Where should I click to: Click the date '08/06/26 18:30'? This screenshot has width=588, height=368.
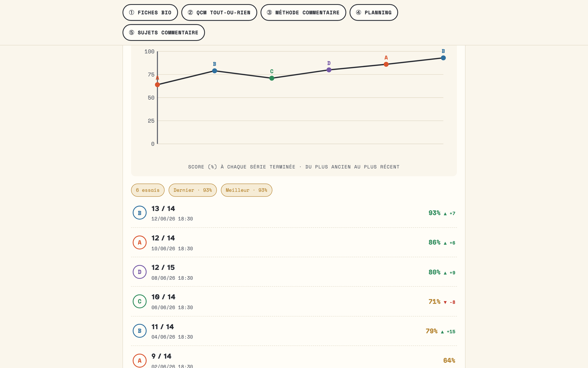click(x=172, y=278)
